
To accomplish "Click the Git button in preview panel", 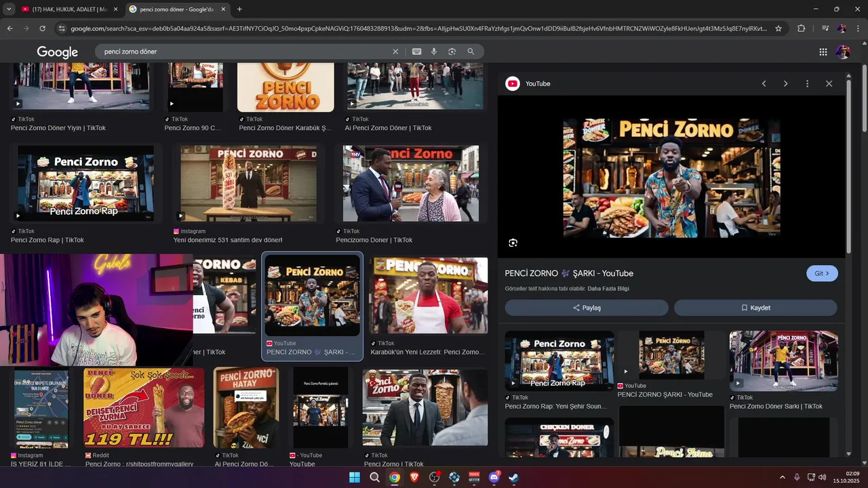I will click(x=822, y=273).
